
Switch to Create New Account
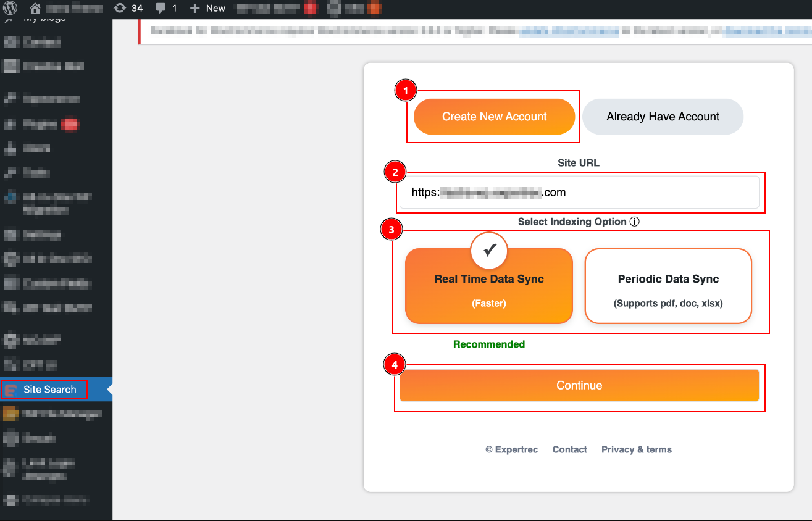[x=493, y=116]
